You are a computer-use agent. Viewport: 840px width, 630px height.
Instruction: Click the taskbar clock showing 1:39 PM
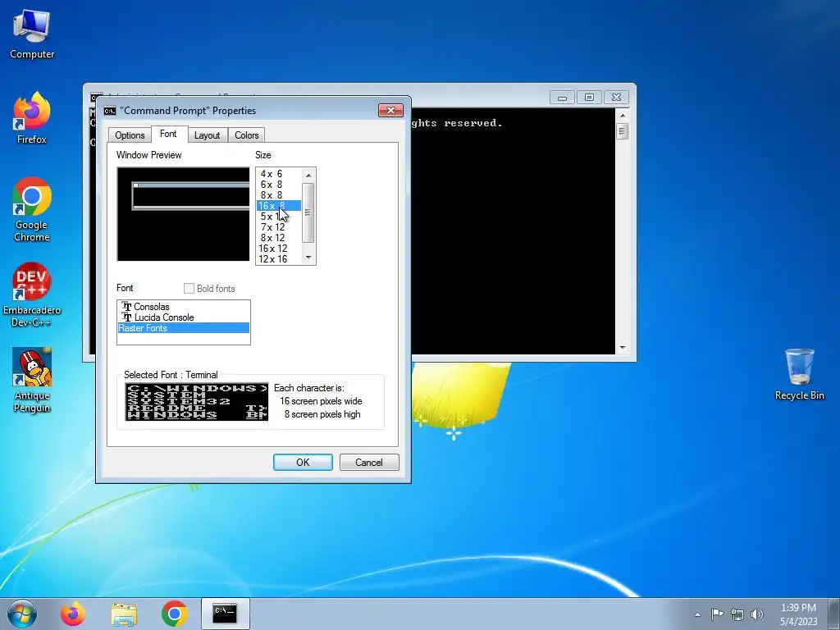coord(798,614)
